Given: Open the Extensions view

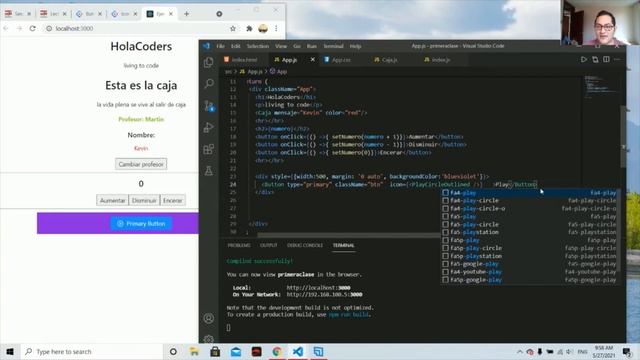Looking at the screenshot, I should coord(209,149).
